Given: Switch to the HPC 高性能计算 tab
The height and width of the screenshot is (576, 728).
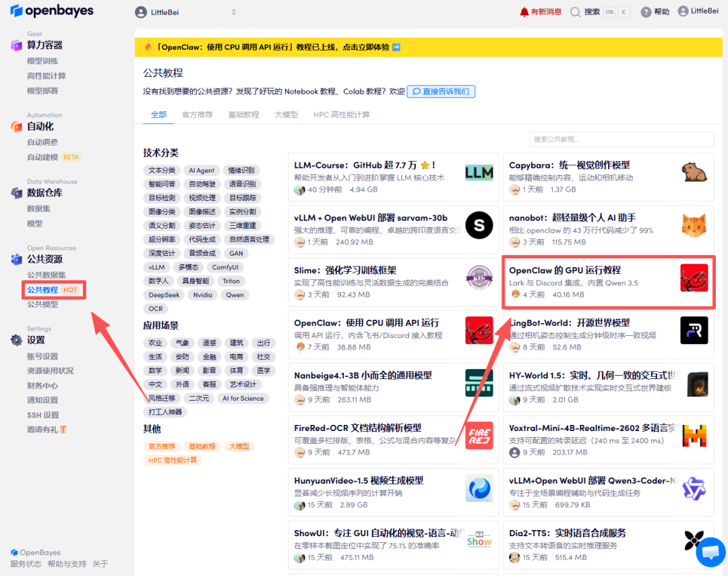Looking at the screenshot, I should [x=341, y=114].
